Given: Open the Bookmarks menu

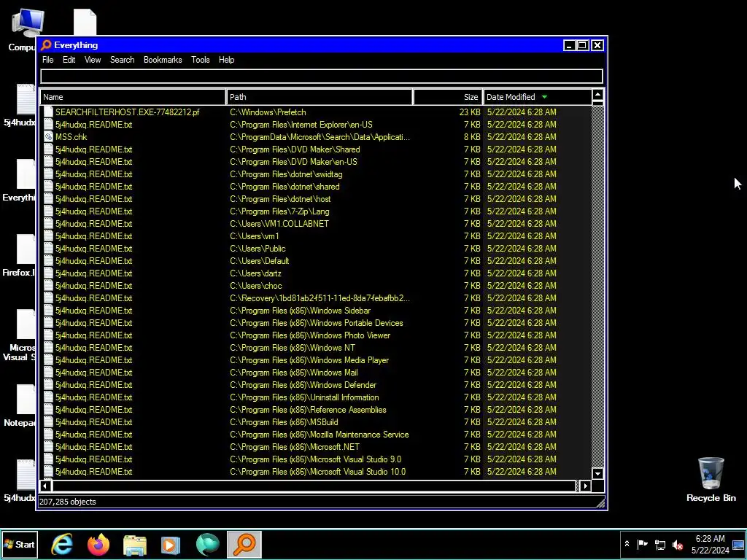Looking at the screenshot, I should point(163,60).
